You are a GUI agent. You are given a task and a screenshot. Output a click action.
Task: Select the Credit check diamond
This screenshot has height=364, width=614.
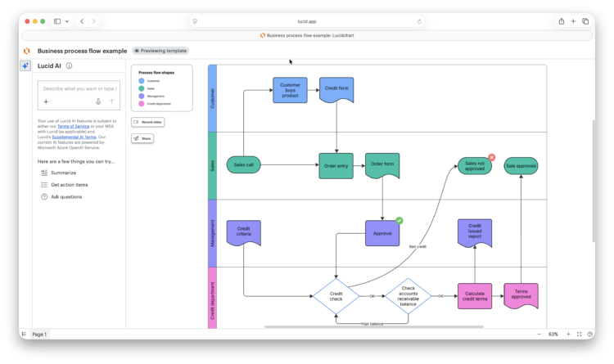coord(336,296)
